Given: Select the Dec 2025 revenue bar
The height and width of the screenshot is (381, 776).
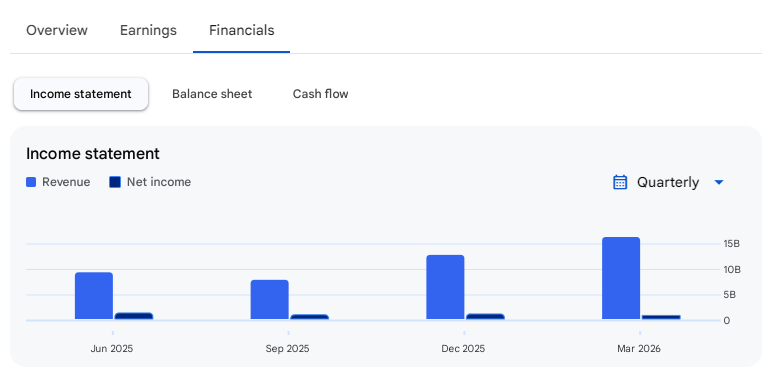Looking at the screenshot, I should pyautogui.click(x=445, y=287).
